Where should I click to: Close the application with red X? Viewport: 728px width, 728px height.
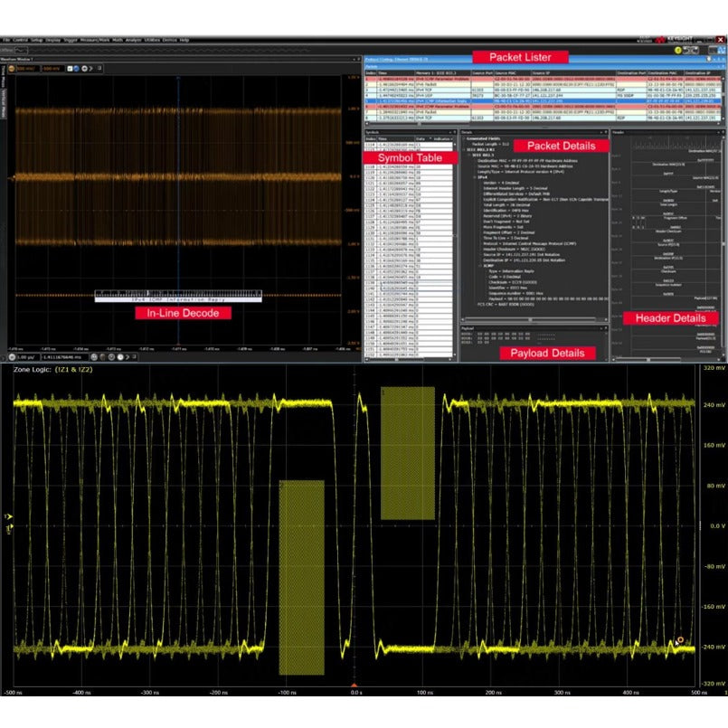click(x=721, y=40)
